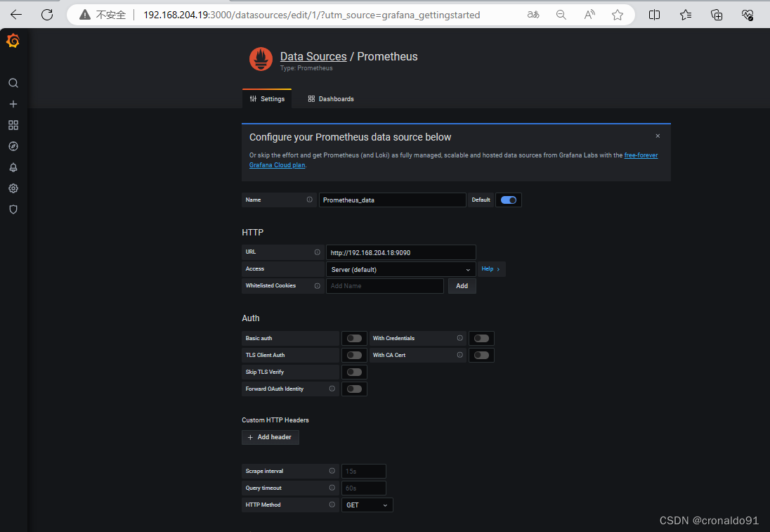Click the Add header button
Screen dimensions: 770x532
pos(270,437)
